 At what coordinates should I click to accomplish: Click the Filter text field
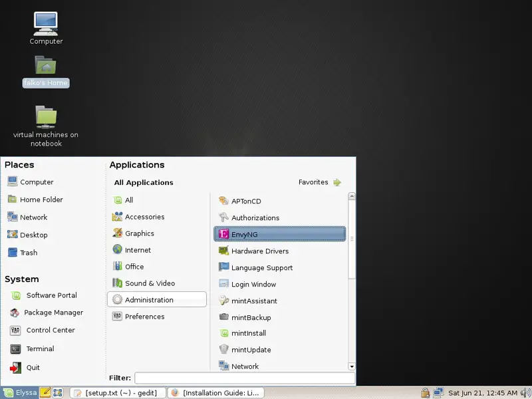245,378
